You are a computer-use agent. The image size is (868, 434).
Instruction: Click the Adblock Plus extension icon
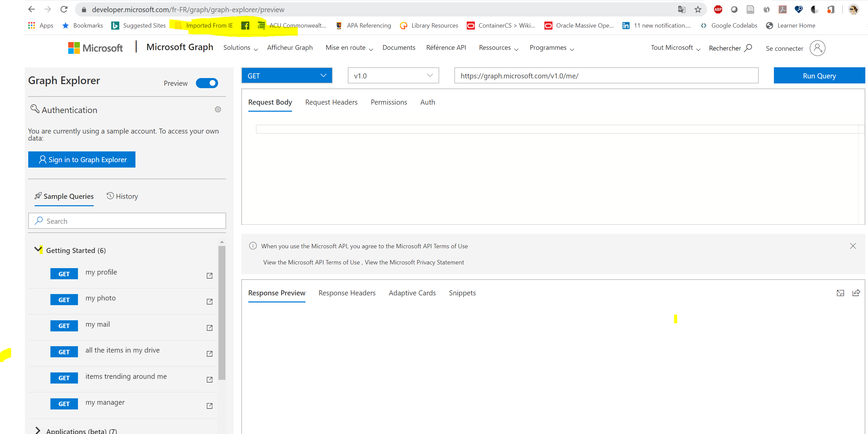pyautogui.click(x=718, y=9)
